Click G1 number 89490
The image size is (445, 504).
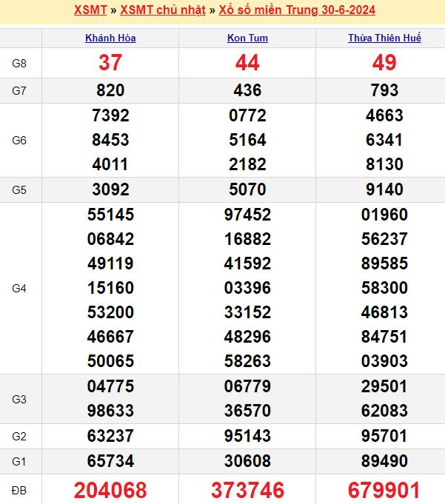[384, 461]
